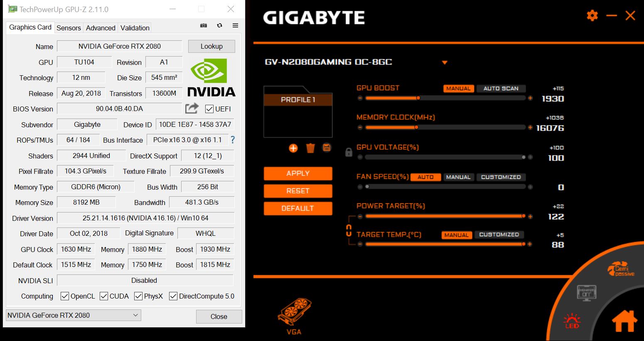Image resolution: width=644 pixels, height=341 pixels.
Task: Set Fan Speed mode to MANUAL
Action: coord(458,177)
